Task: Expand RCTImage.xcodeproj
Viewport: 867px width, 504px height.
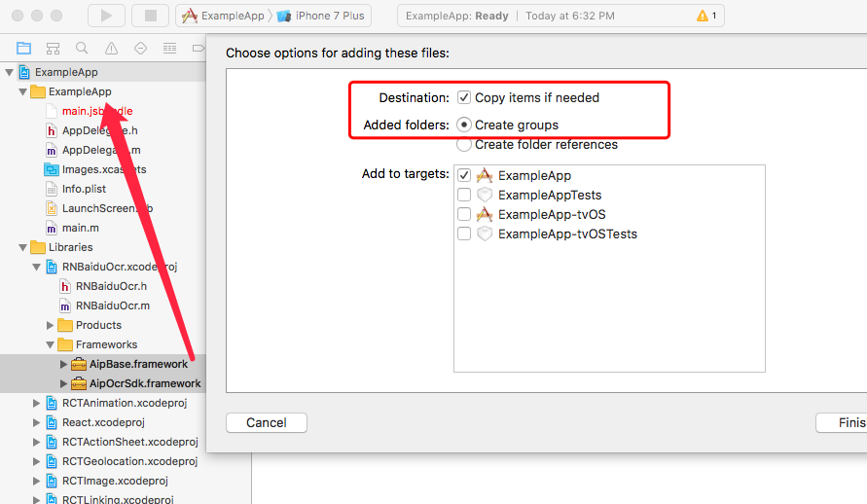Action: pos(37,481)
